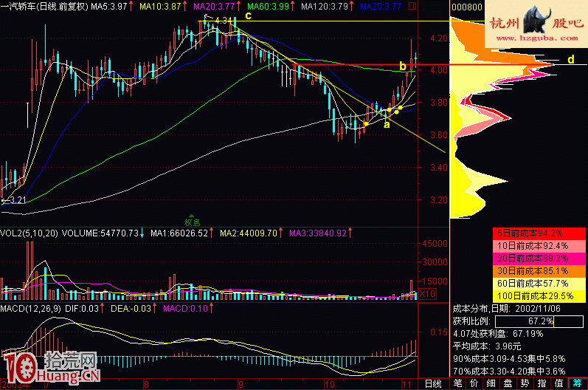Click the MA1:66026.52 volume label
This screenshot has width=588, height=390.
(179, 233)
